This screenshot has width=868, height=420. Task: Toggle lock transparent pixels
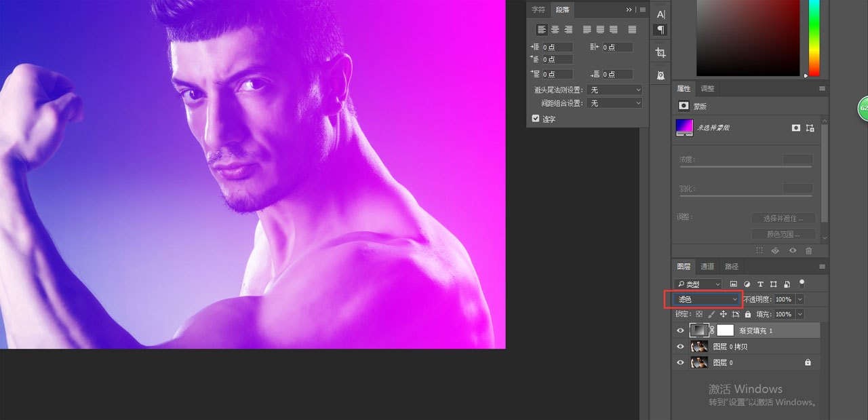pos(699,314)
